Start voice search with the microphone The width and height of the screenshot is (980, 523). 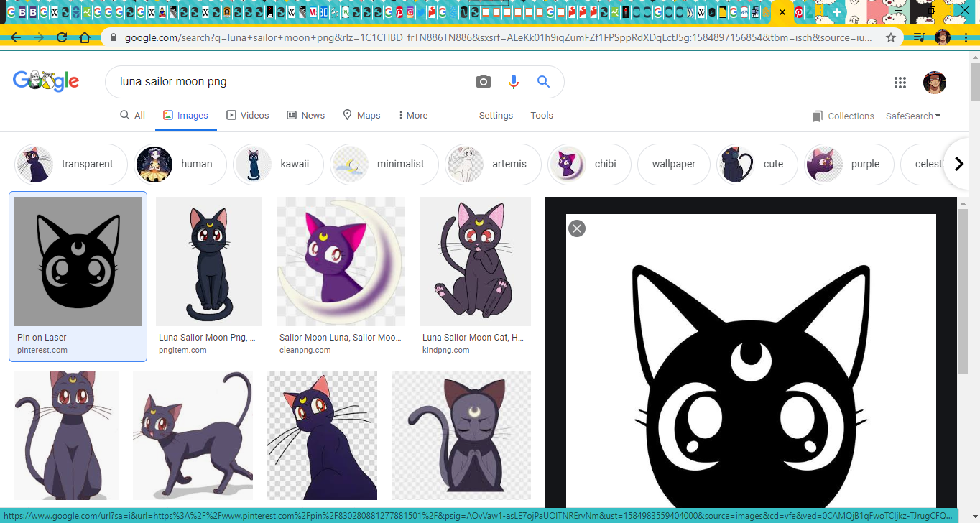513,82
